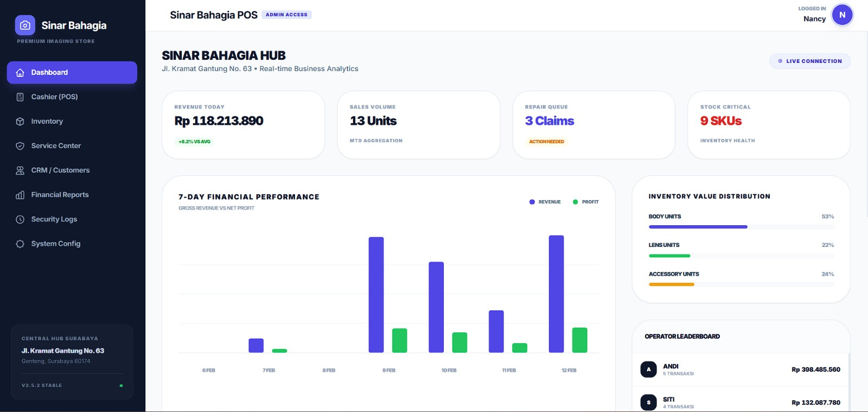Click the Inventory box icon

[x=20, y=122]
